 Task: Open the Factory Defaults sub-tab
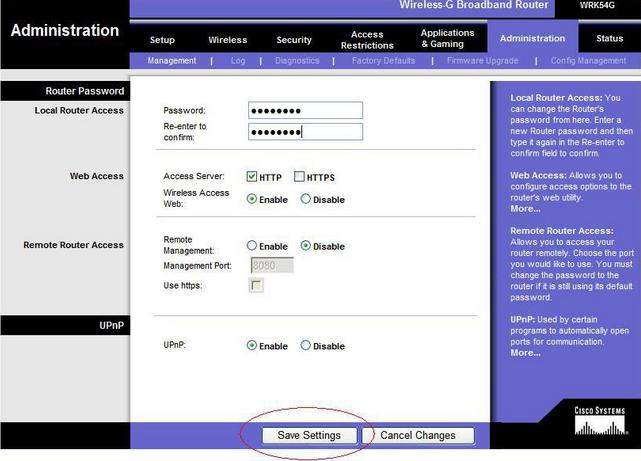(383, 60)
